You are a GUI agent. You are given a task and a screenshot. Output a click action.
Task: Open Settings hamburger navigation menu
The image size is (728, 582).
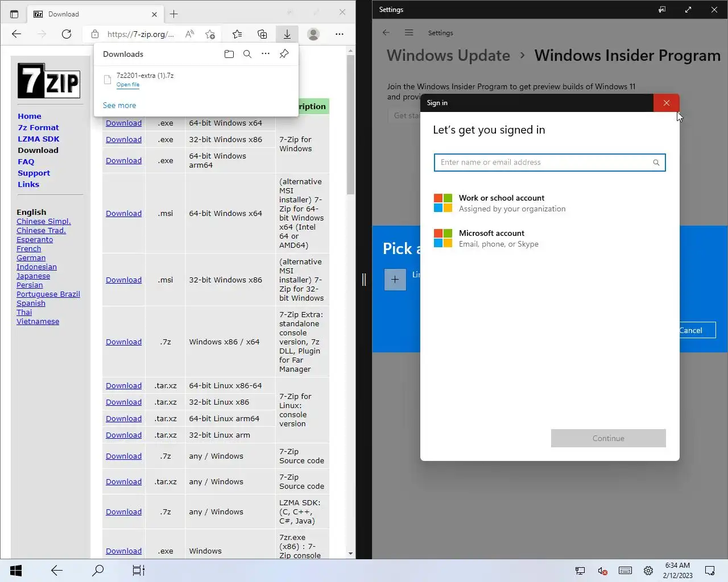pyautogui.click(x=409, y=32)
